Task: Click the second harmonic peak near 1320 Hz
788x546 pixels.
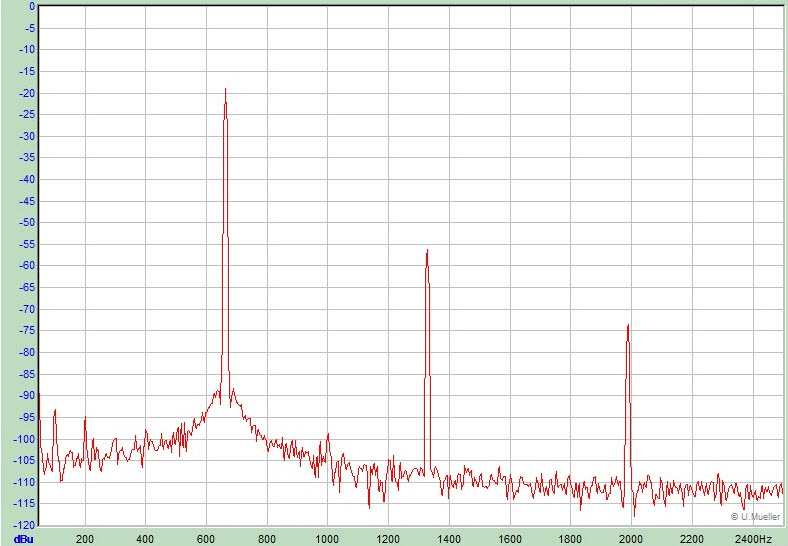Action: click(x=427, y=252)
